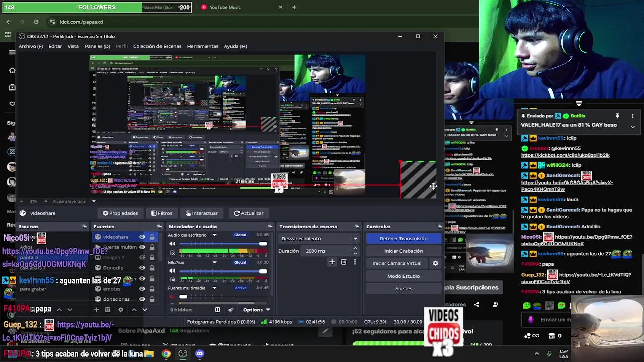
Task: Open source properties gear in Fuentes footer
Action: pyautogui.click(x=120, y=310)
